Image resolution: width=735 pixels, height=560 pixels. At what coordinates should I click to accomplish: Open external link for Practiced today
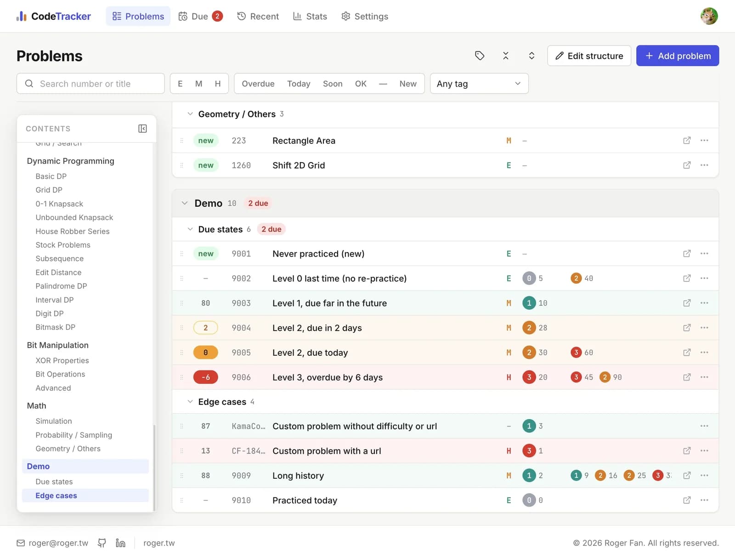[x=687, y=500]
